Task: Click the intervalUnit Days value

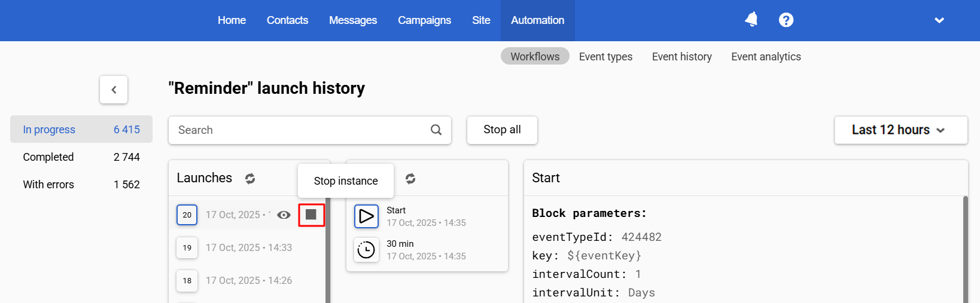Action: pyautogui.click(x=641, y=292)
